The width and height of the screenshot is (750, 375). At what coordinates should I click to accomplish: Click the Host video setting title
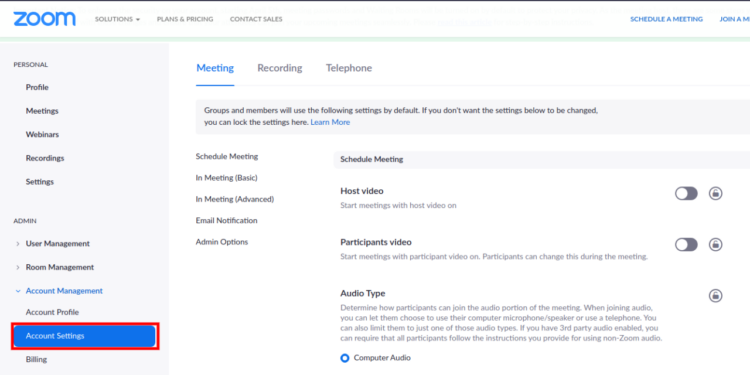362,191
